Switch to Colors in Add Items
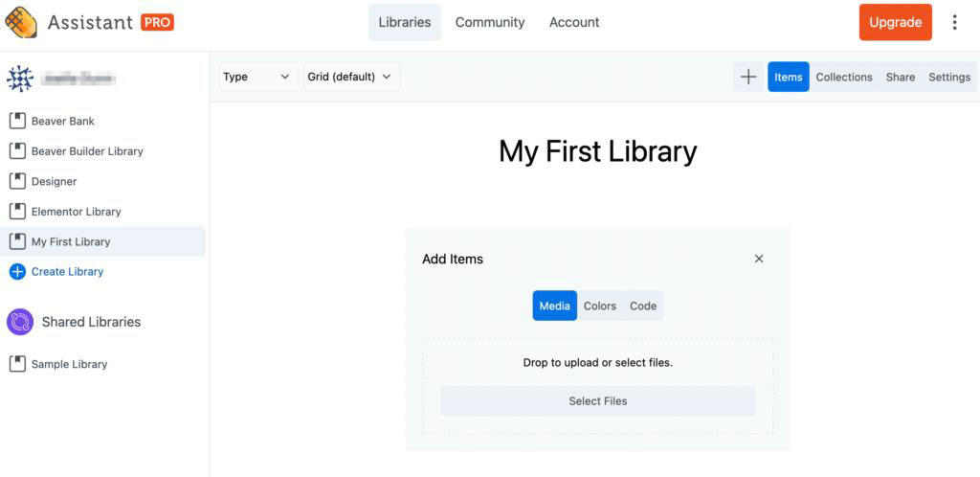The height and width of the screenshot is (477, 980). click(x=600, y=306)
